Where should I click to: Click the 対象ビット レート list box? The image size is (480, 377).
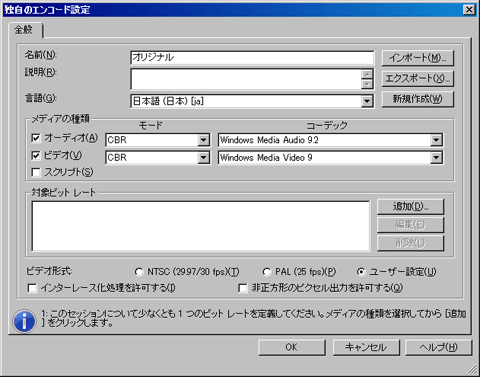(201, 226)
